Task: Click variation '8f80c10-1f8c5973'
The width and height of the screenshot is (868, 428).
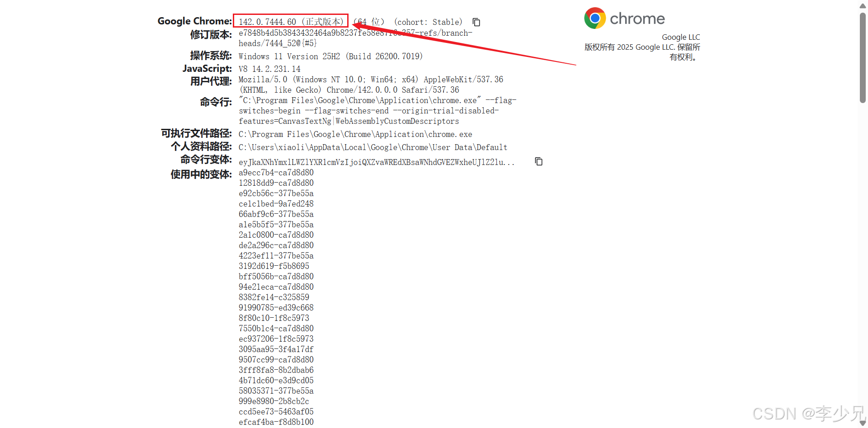Action: click(274, 318)
